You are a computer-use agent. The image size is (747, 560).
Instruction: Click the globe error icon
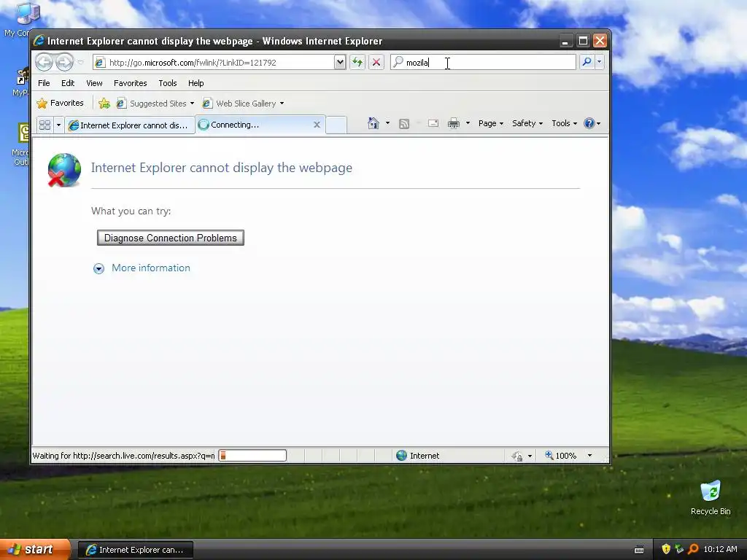point(64,170)
